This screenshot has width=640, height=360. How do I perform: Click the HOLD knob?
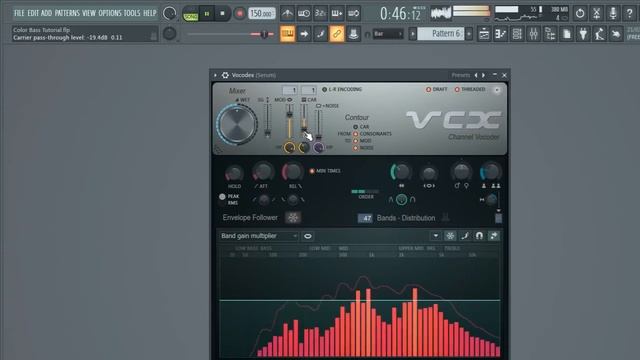pyautogui.click(x=234, y=173)
